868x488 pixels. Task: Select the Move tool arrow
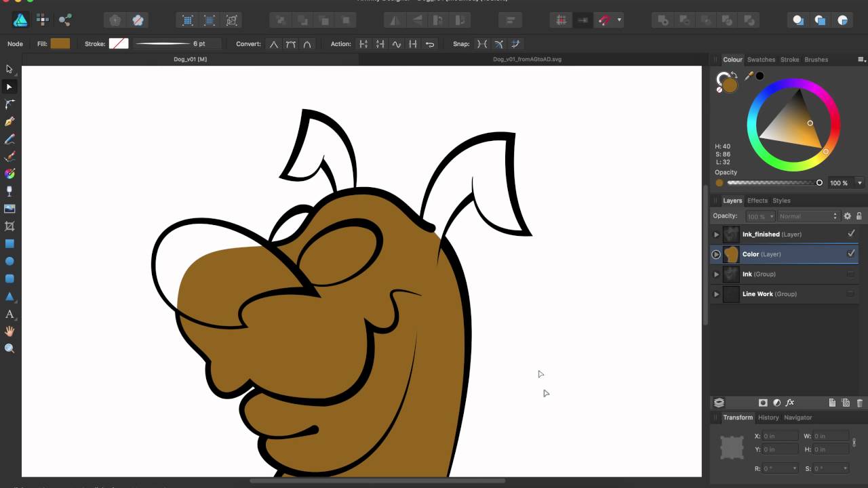[x=9, y=69]
